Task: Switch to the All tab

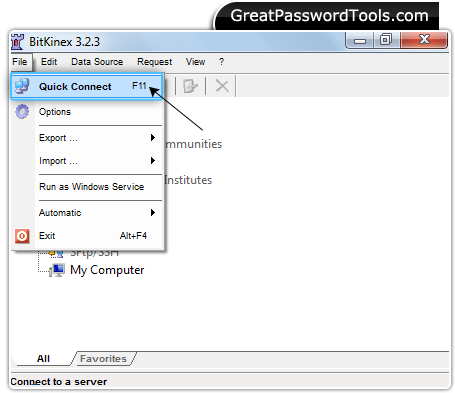Action: point(43,359)
